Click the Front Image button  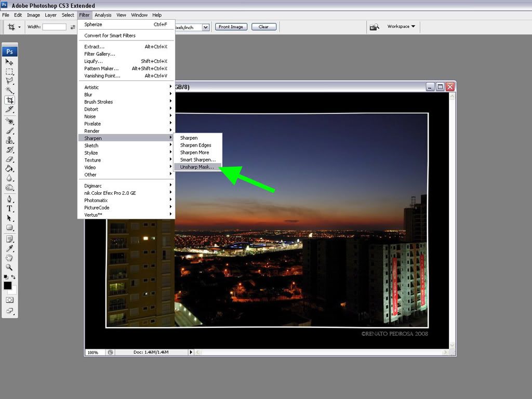click(231, 27)
